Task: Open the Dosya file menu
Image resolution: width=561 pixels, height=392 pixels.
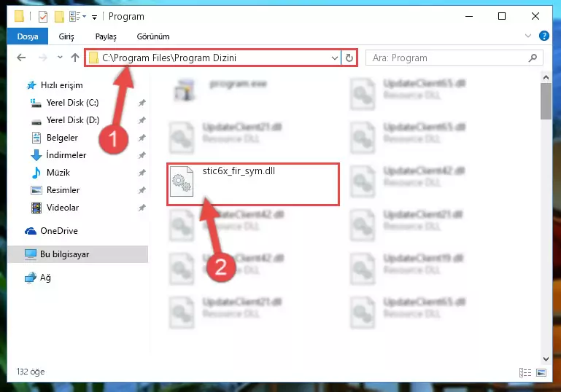Action: pos(28,36)
